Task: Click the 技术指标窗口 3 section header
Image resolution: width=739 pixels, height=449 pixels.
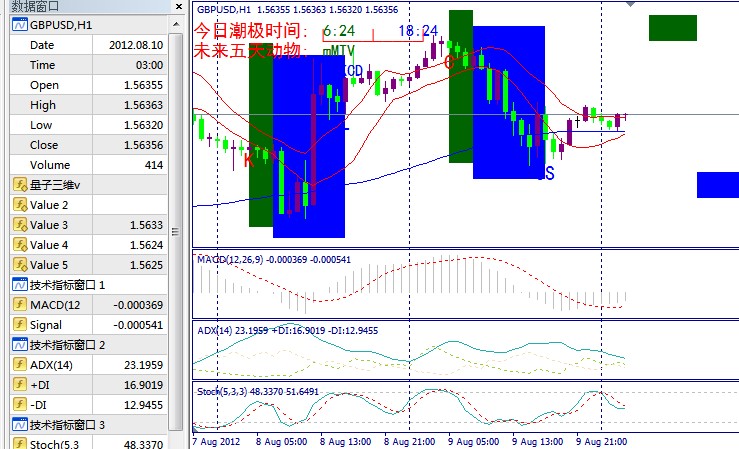Action: coord(67,425)
